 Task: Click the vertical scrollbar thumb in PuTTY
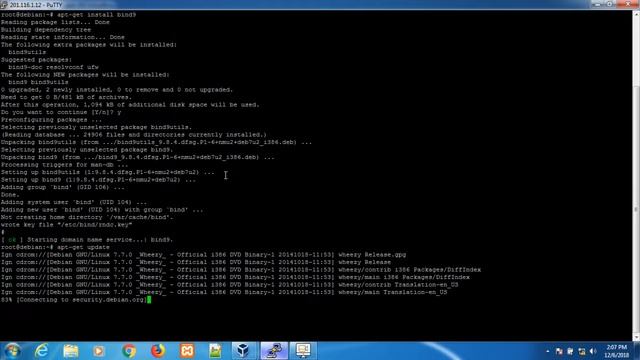coord(636,210)
